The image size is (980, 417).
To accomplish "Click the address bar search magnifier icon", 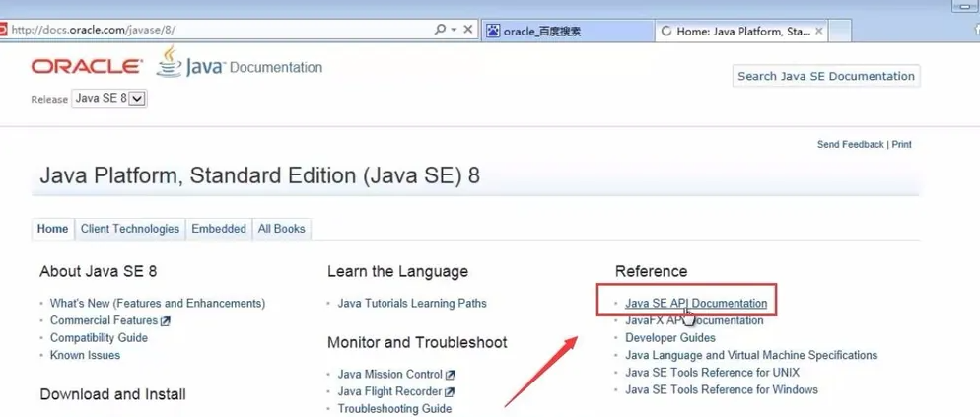I will coord(440,31).
